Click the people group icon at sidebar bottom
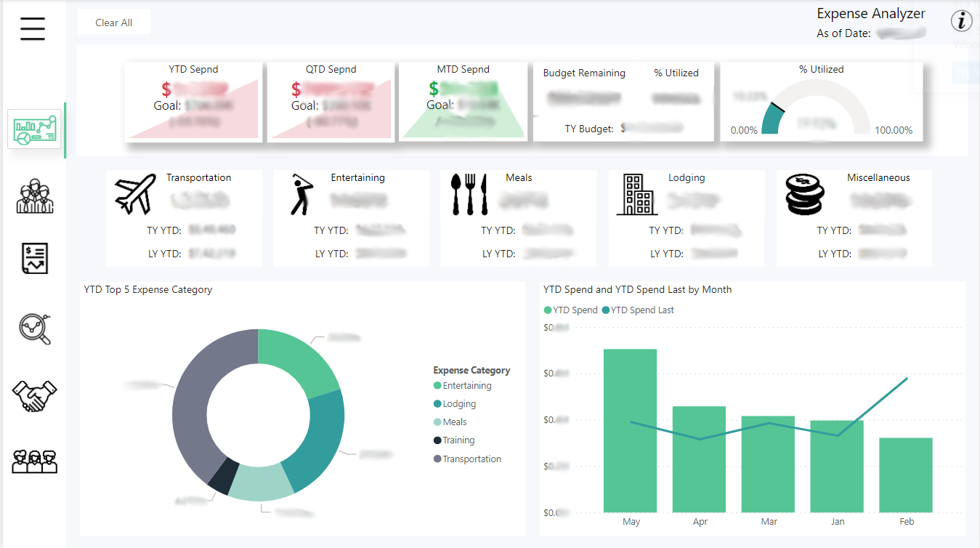This screenshot has height=548, width=980. [34, 461]
